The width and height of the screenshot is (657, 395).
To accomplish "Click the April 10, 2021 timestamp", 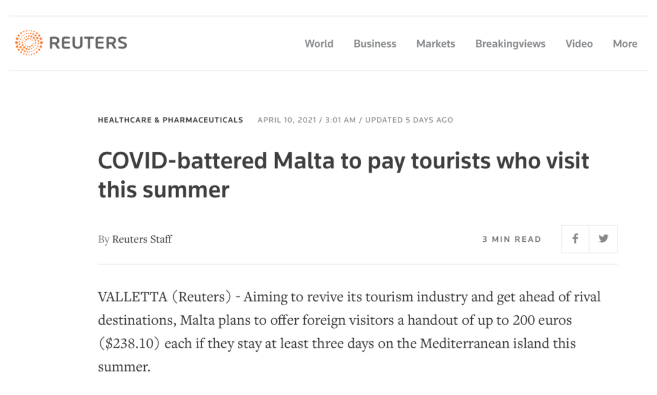I will [287, 120].
